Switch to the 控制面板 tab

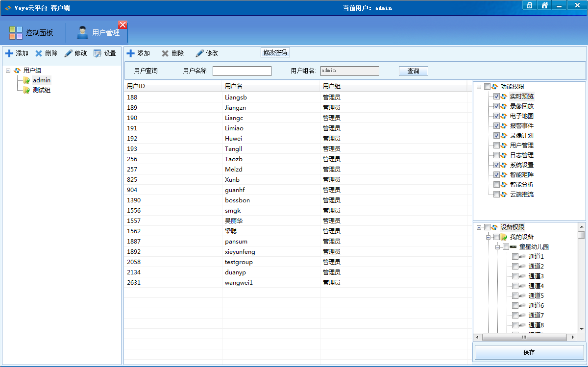tap(32, 33)
